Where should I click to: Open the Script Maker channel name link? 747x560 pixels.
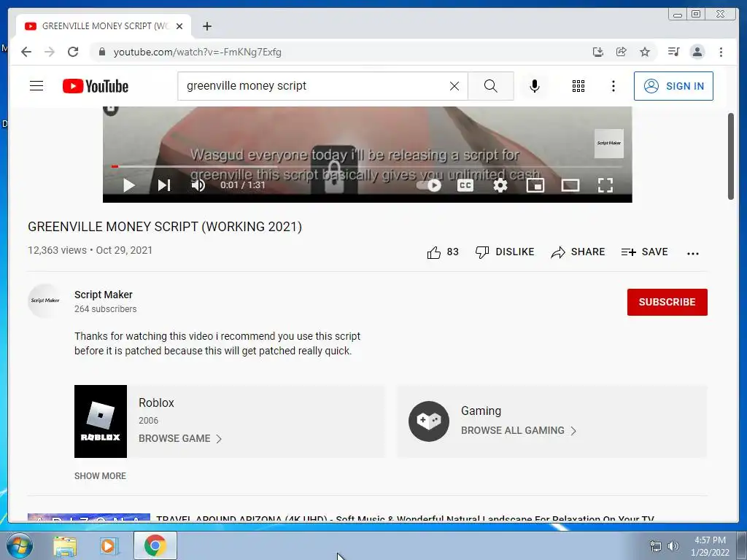pos(104,295)
